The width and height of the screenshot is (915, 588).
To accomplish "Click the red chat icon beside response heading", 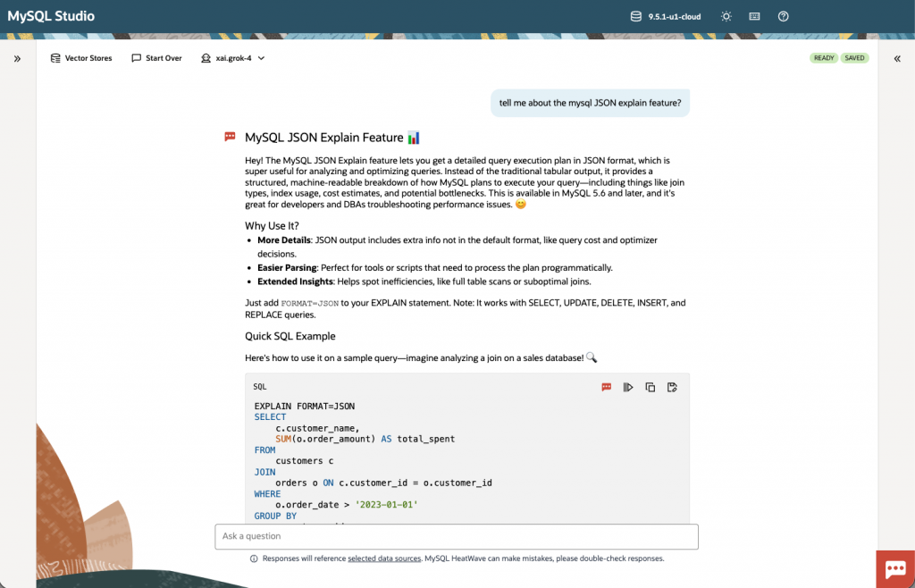I will tap(230, 137).
